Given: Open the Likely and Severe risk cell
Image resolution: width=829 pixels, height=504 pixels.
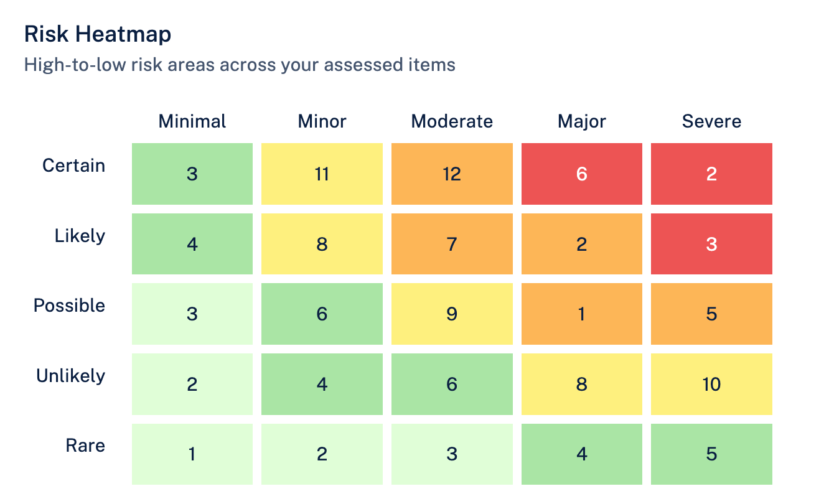Looking at the screenshot, I should 711,244.
